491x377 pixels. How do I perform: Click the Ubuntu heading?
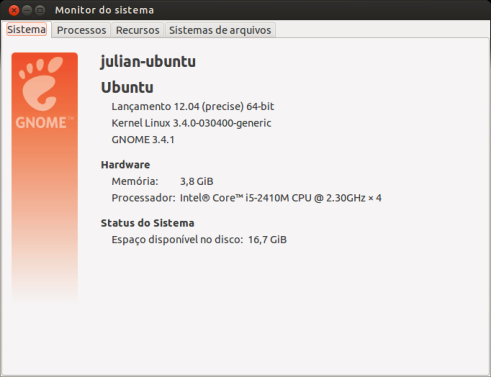coord(127,87)
